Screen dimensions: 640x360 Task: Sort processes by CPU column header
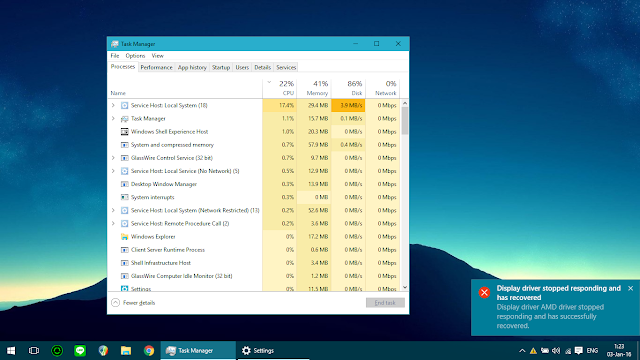click(x=280, y=88)
